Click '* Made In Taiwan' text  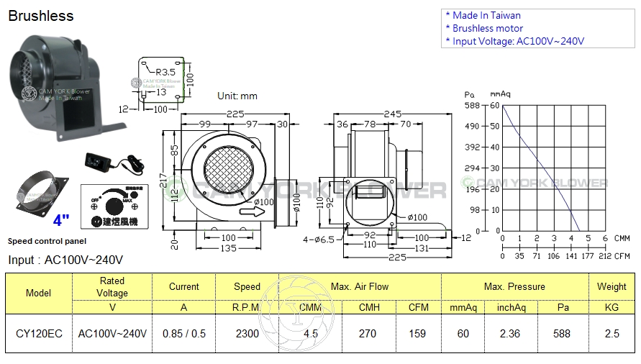coord(483,16)
